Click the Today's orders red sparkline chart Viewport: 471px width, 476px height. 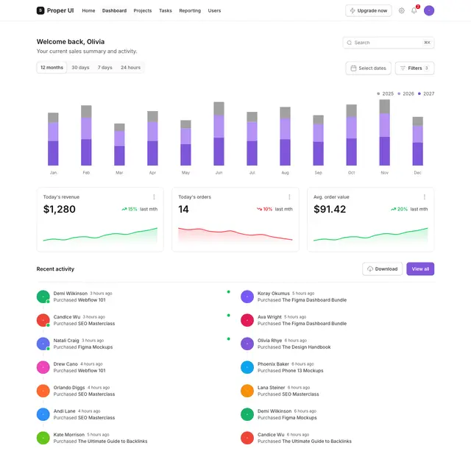tap(235, 235)
